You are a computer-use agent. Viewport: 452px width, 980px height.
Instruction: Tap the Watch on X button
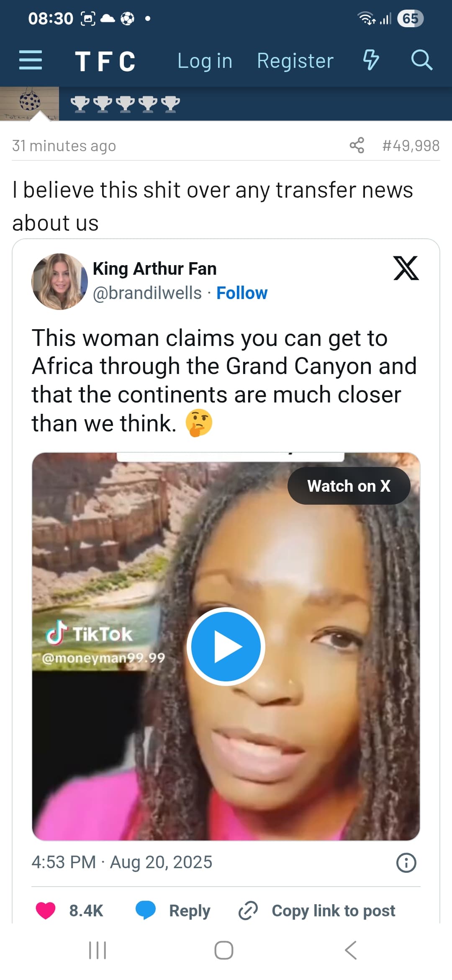[349, 486]
